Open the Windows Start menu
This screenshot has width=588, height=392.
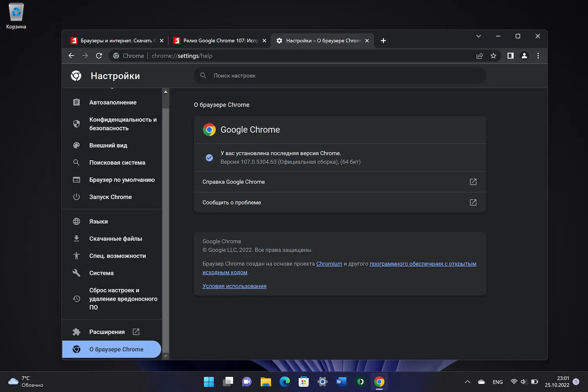pyautogui.click(x=209, y=382)
